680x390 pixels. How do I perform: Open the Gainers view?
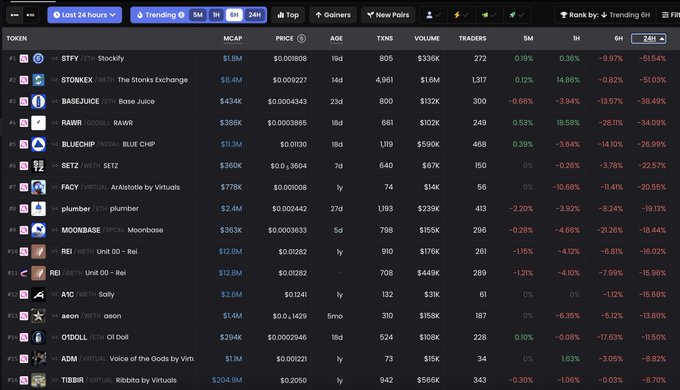click(333, 15)
